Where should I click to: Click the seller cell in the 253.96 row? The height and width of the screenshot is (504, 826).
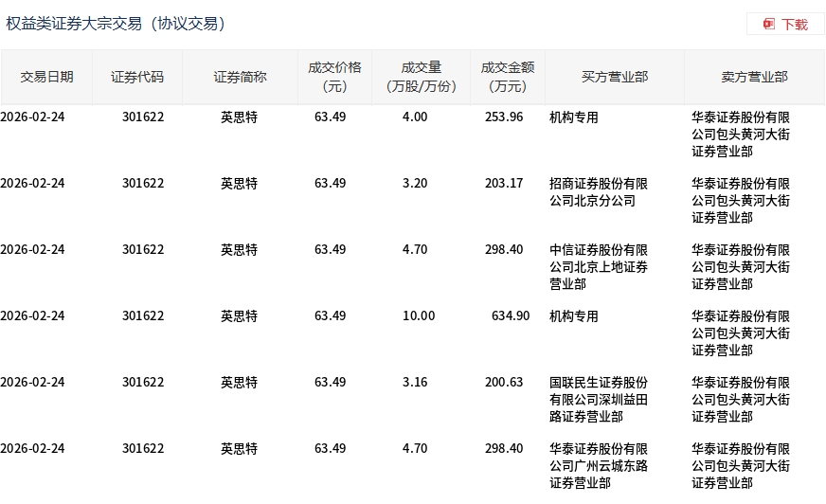pyautogui.click(x=741, y=135)
